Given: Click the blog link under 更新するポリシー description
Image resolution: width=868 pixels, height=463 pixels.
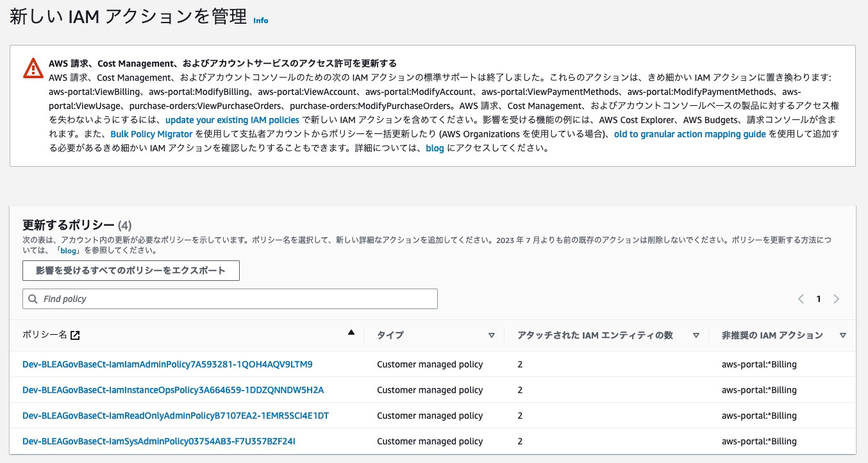Looking at the screenshot, I should 67,251.
